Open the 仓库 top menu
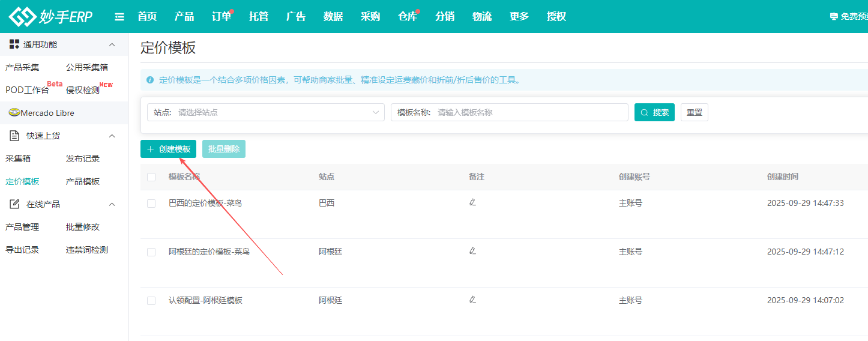The height and width of the screenshot is (341, 868). [x=408, y=17]
